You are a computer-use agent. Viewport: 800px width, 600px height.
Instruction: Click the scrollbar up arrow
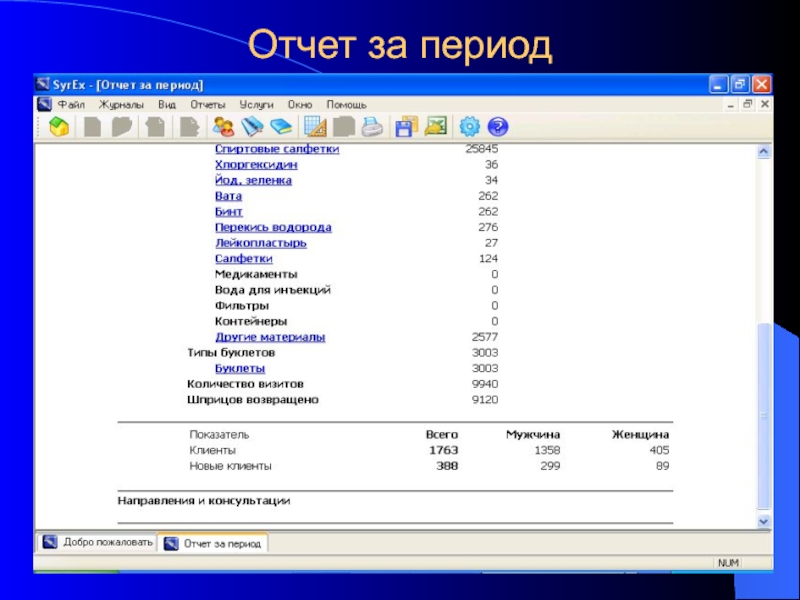click(x=764, y=152)
